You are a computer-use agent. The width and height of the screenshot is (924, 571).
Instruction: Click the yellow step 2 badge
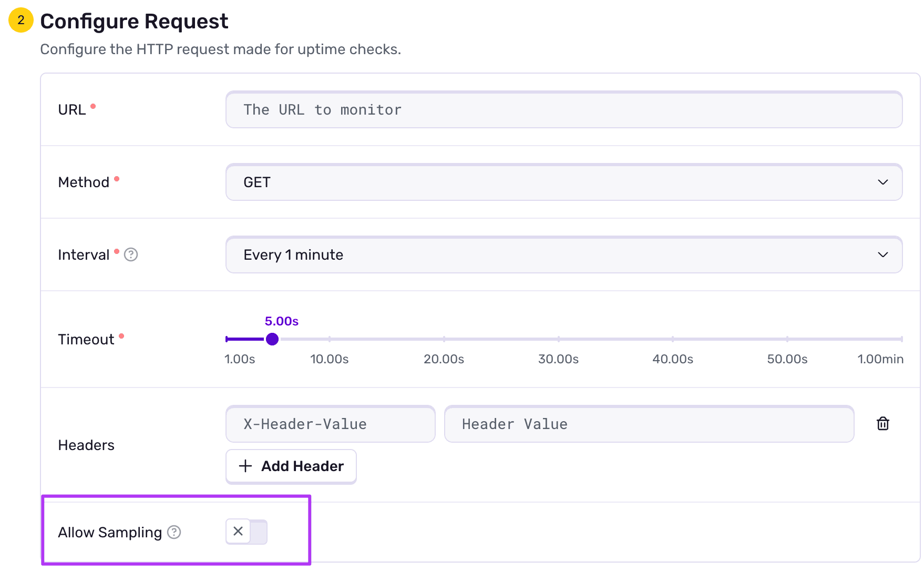(20, 21)
